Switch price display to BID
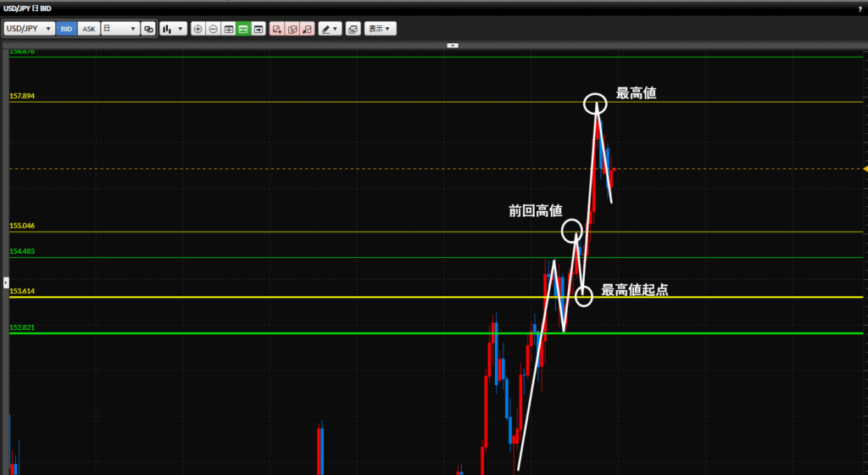868x475 pixels. point(66,29)
